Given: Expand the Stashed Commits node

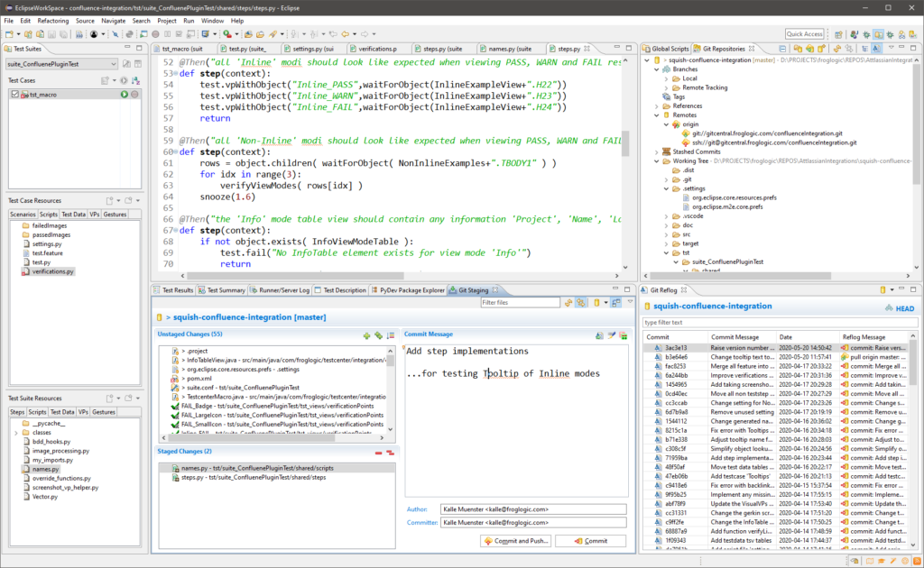Looking at the screenshot, I should click(655, 152).
